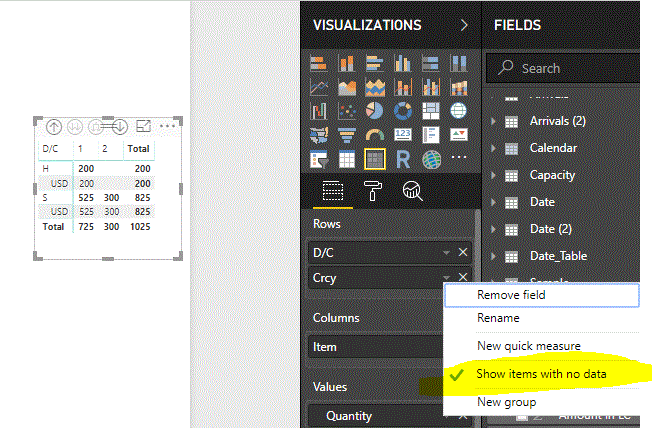Select the waterfall chart visual
This screenshot has height=428, width=652.
(x=319, y=111)
